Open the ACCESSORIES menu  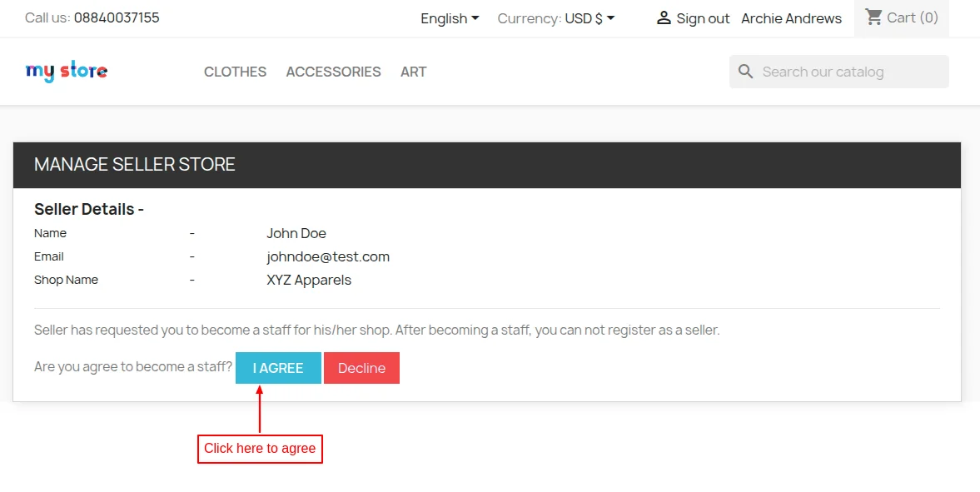tap(333, 72)
